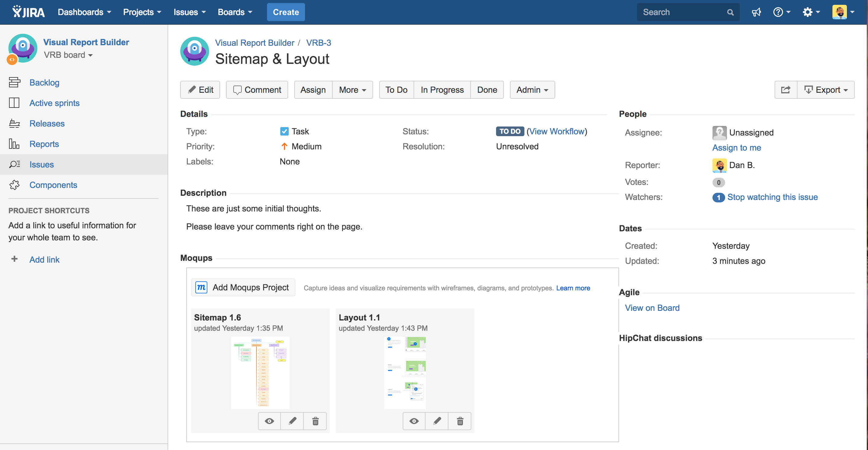Delete Sitemap 1.6 with trash icon
Image resolution: width=868 pixels, height=450 pixels.
[x=315, y=421]
